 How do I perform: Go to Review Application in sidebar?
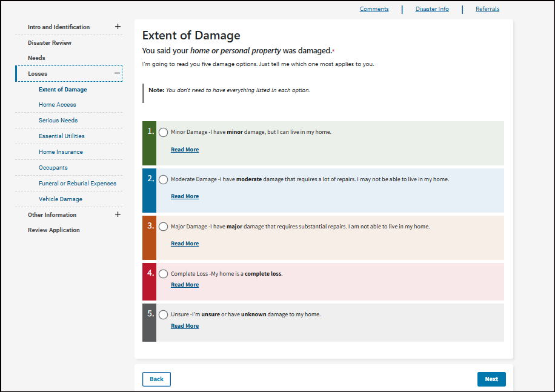pos(54,230)
